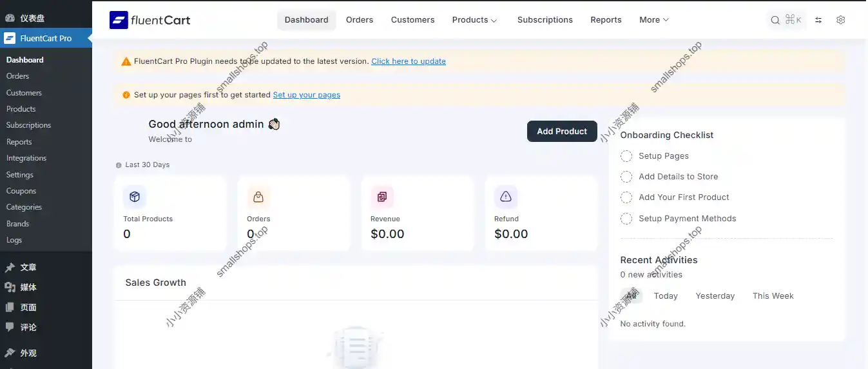The width and height of the screenshot is (868, 369).
Task: Open FluentCart Pro in WordPress sidebar
Action: [x=46, y=38]
